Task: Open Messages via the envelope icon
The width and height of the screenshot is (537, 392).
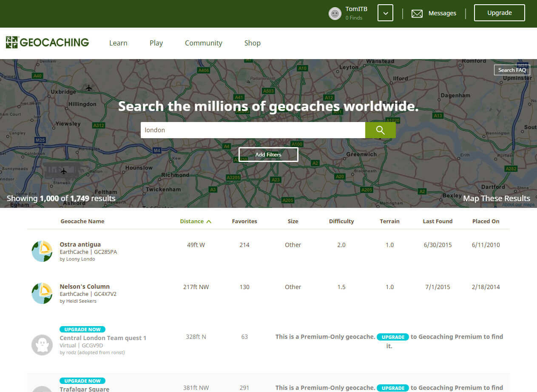Action: [417, 13]
